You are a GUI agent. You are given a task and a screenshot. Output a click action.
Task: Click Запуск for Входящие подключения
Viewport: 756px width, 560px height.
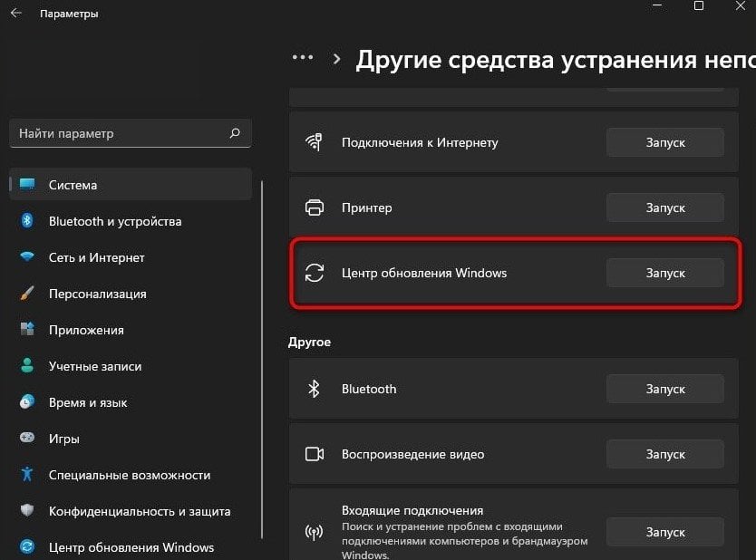pyautogui.click(x=664, y=532)
